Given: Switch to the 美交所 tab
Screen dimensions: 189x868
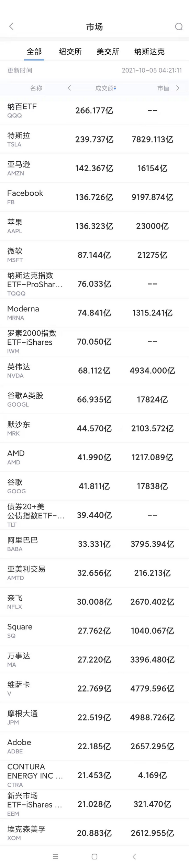Looking at the screenshot, I should [108, 52].
